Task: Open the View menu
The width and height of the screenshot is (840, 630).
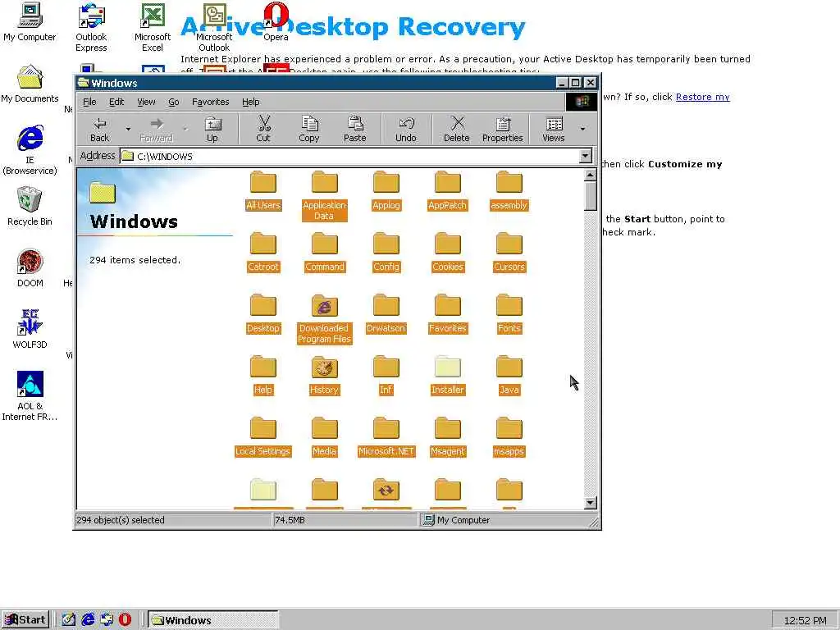Action: [146, 102]
